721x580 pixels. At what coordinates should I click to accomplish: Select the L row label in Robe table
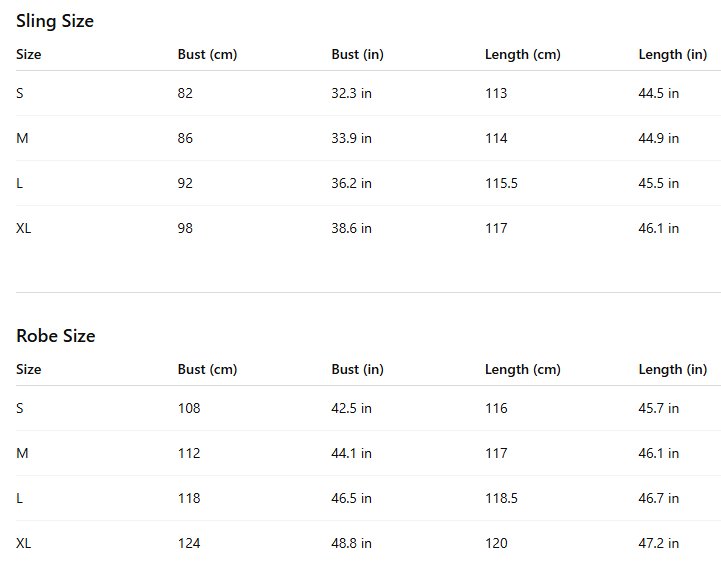coord(20,498)
